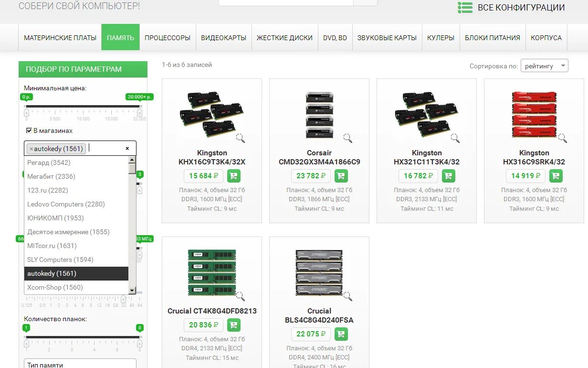Viewport: 588px width, 368px height.
Task: Add Corsair CMD32GX3M4A1866C9 to cart
Action: [341, 176]
